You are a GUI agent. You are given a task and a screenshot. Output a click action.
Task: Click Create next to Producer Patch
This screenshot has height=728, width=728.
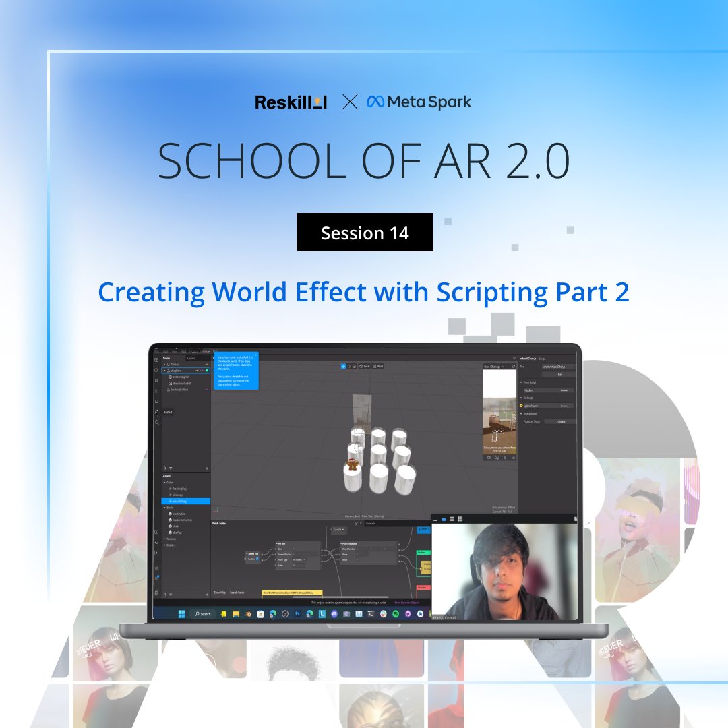pyautogui.click(x=561, y=421)
